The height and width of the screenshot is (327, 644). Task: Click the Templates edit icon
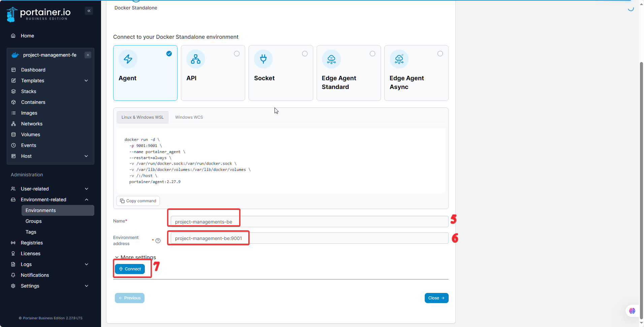[x=13, y=81]
